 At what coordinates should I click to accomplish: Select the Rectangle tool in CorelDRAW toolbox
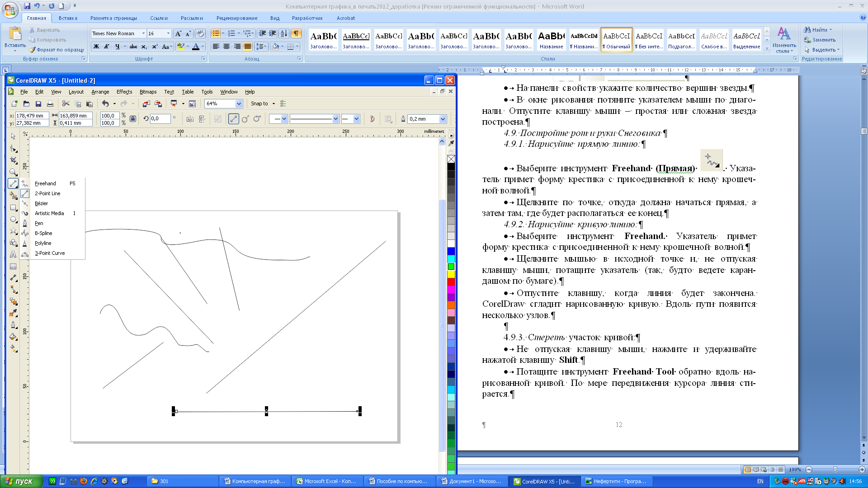click(x=13, y=207)
